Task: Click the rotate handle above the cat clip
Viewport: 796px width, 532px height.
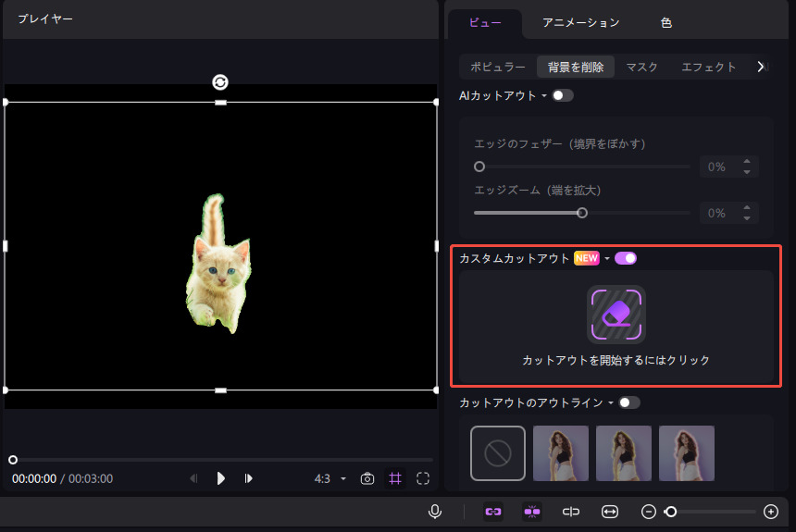Action: point(220,82)
